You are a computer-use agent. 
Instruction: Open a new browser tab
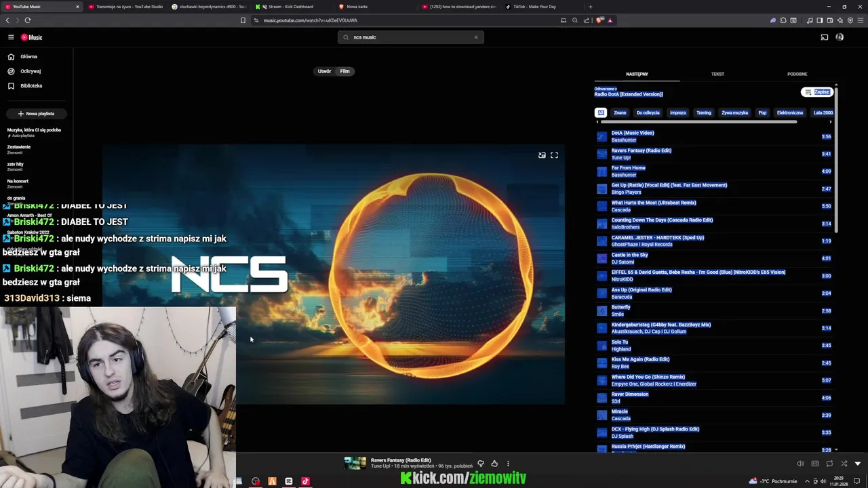point(590,7)
